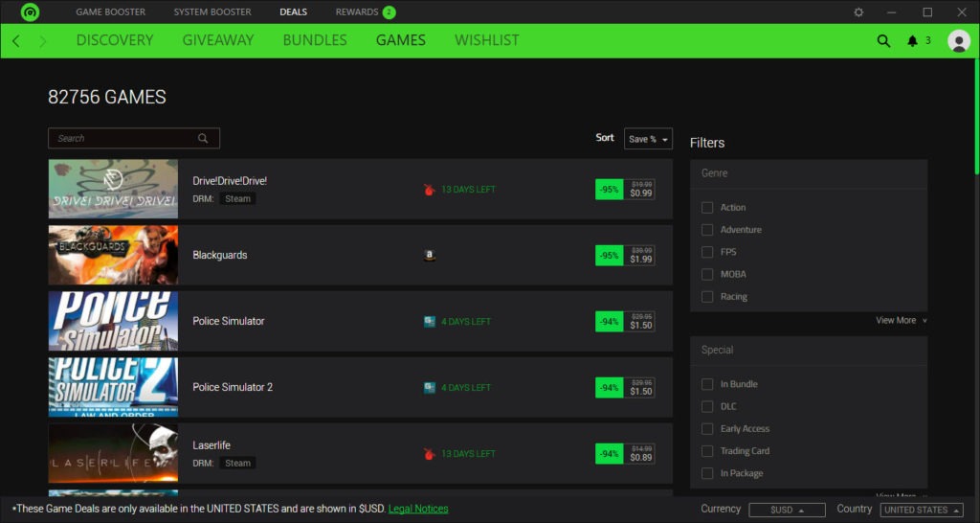Expand Genre list with View More
980x523 pixels.
click(902, 320)
